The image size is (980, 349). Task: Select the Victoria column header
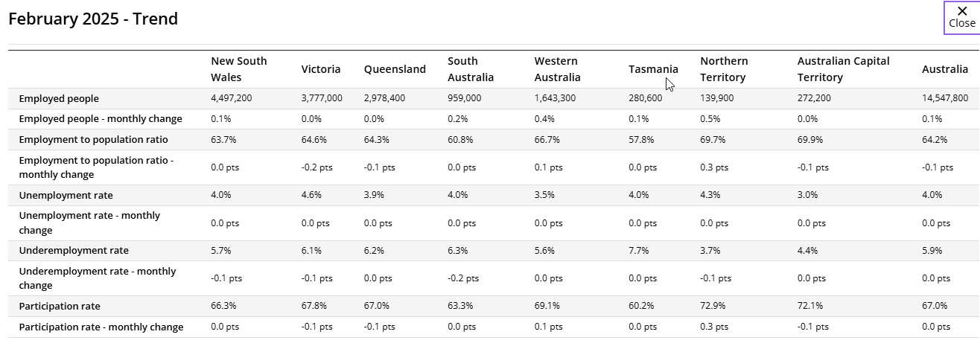[x=321, y=69]
